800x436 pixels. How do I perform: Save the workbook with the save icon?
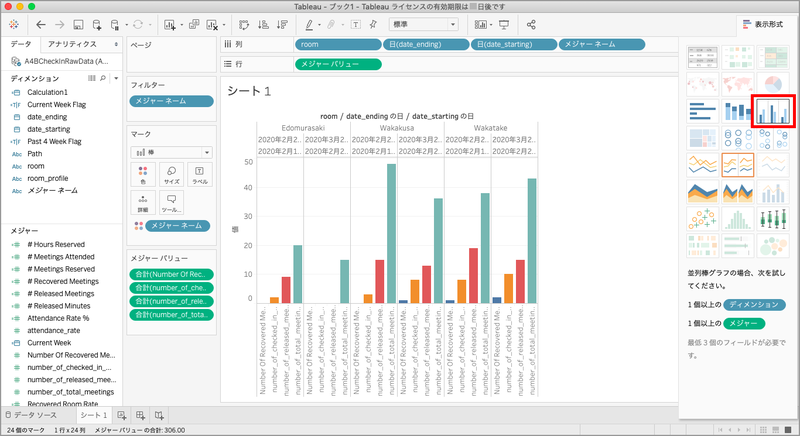78,24
